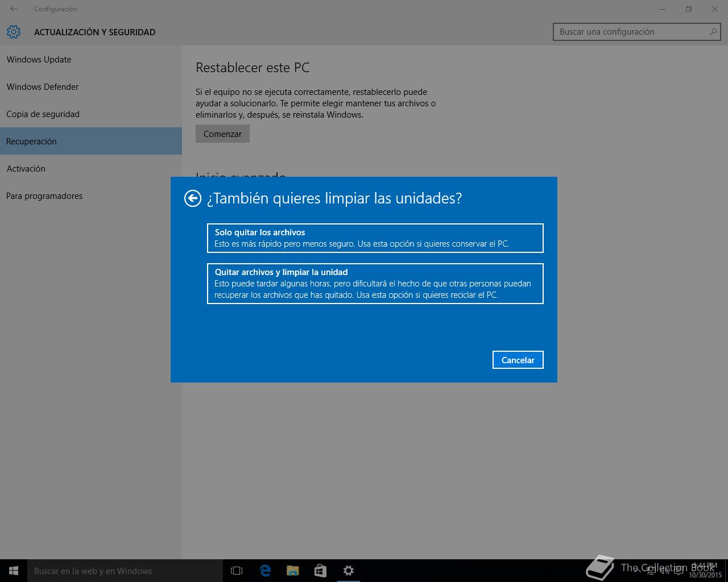The image size is (728, 582).
Task: Open Windows Update section
Action: click(x=91, y=60)
